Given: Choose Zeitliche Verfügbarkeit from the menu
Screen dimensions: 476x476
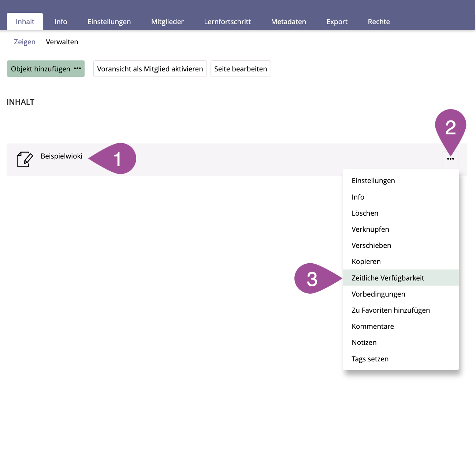Looking at the screenshot, I should [x=388, y=278].
